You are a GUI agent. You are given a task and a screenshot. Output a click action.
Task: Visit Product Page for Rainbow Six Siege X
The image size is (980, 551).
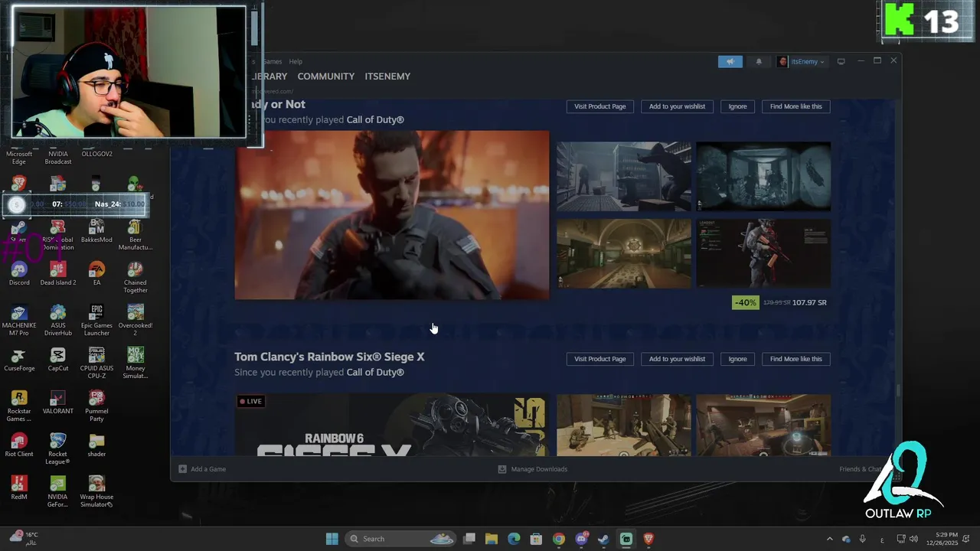tap(600, 359)
